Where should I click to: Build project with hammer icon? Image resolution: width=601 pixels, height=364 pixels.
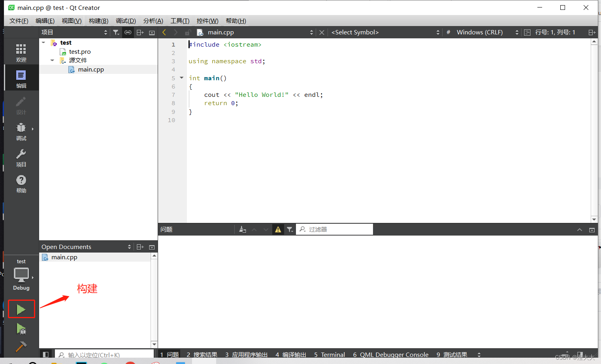coord(21,346)
